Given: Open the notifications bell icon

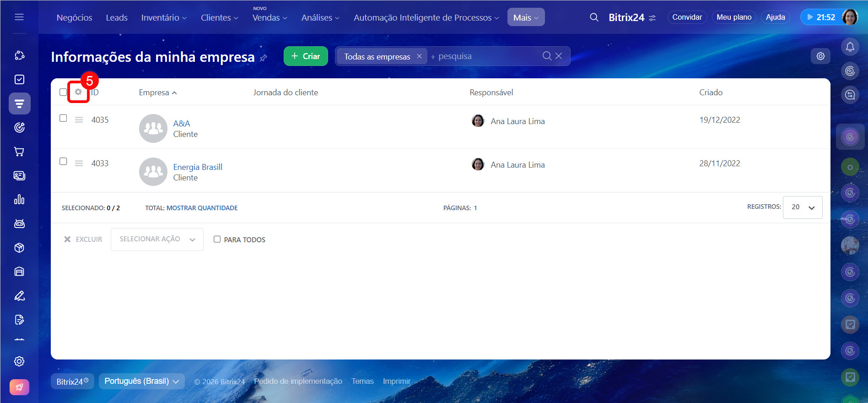Looking at the screenshot, I should pyautogui.click(x=850, y=47).
